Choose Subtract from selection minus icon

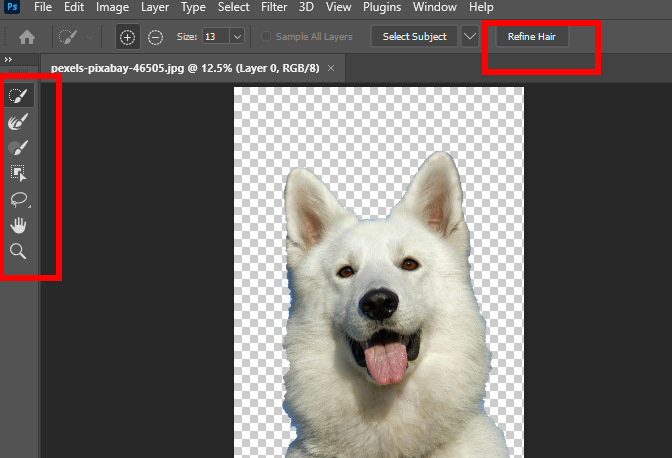pyautogui.click(x=155, y=37)
